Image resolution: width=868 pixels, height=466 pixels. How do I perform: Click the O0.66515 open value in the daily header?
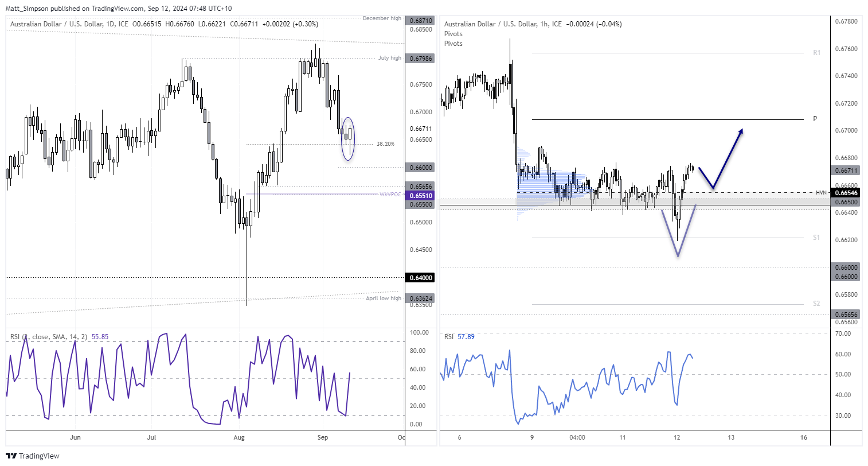(x=148, y=24)
